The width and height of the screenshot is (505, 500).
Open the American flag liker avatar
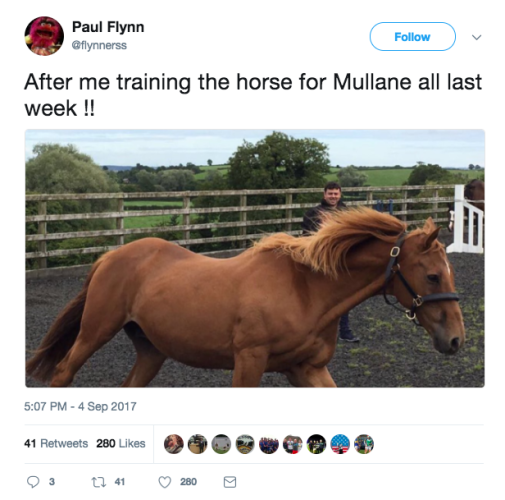pos(340,444)
